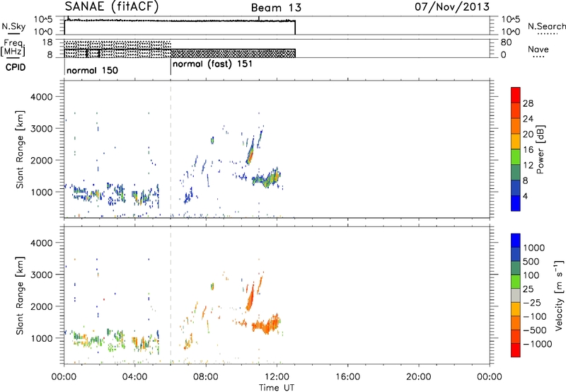The height and width of the screenshot is (392, 566).
Task: Click the Power [dB] colorbar label
Action: click(x=540, y=149)
